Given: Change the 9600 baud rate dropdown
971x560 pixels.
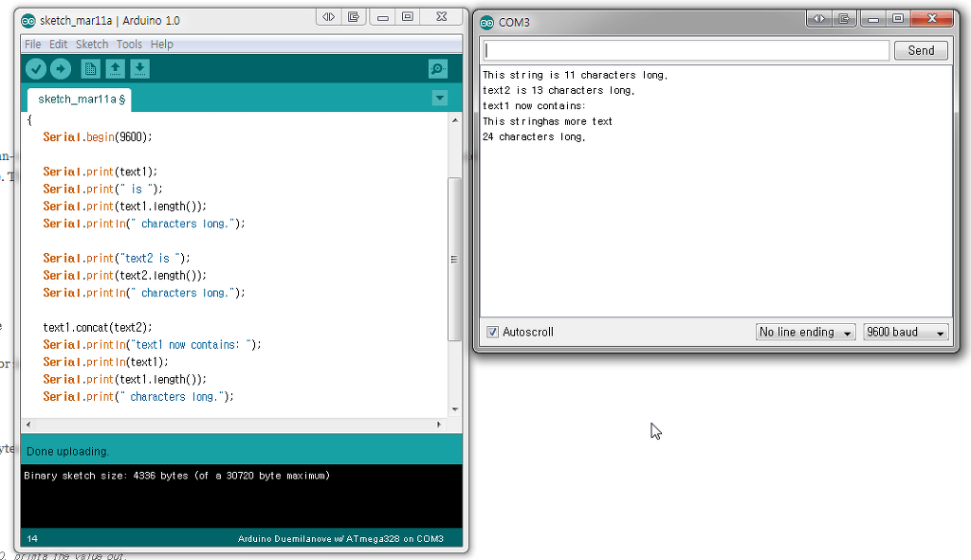Looking at the screenshot, I should coord(906,333).
